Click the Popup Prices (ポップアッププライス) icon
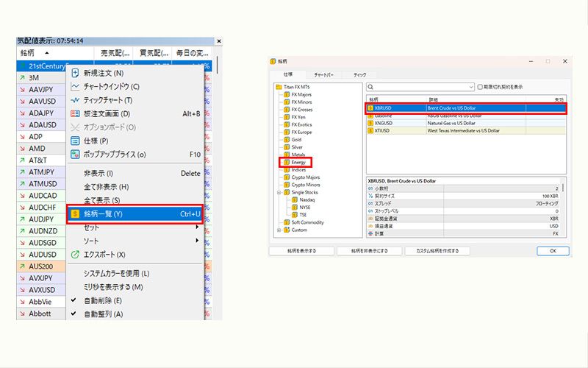The height and width of the screenshot is (368, 588). 75,155
